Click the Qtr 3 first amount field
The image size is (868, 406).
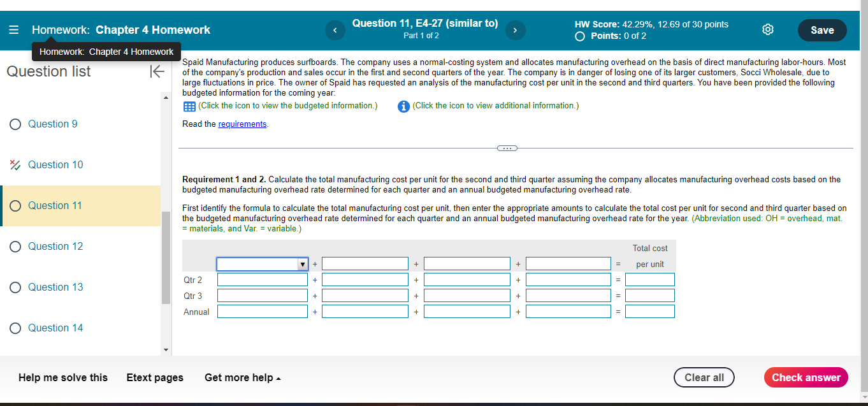(263, 296)
